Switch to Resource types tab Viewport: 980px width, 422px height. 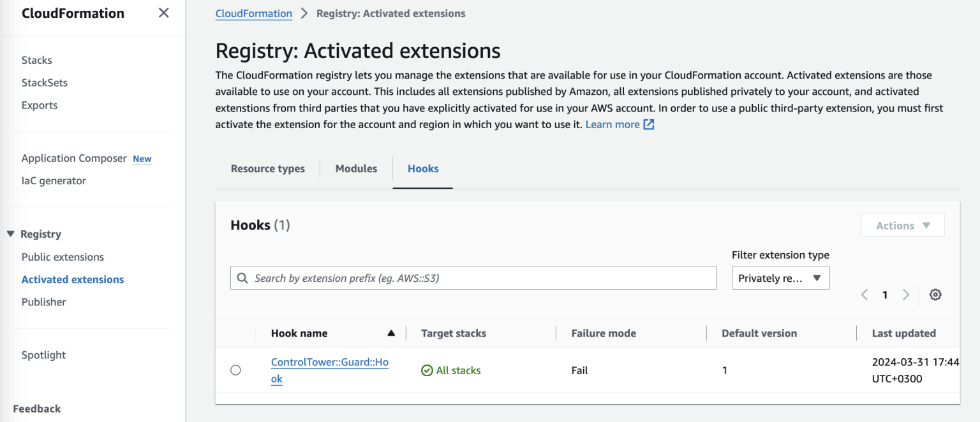(x=268, y=169)
